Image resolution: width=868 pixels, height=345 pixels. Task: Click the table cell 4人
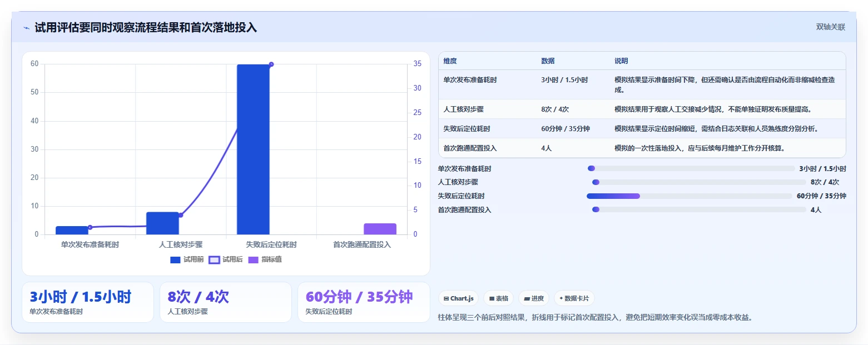[546, 148]
